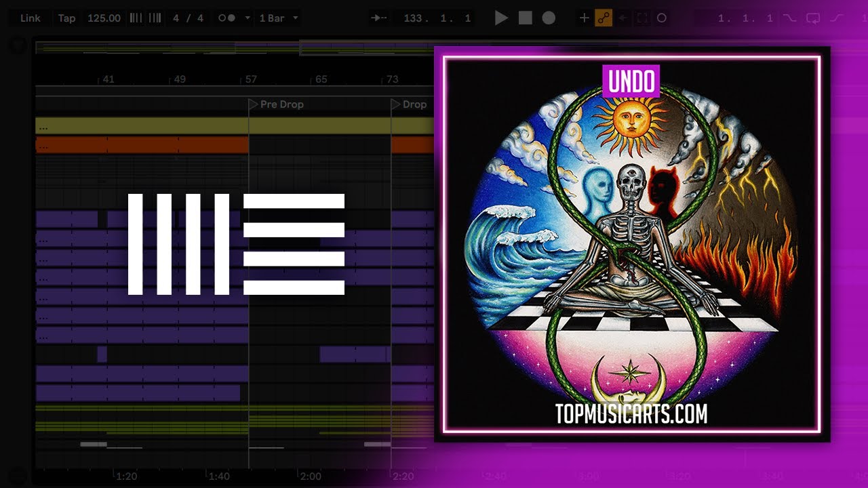Click the Tap tempo button
The height and width of the screenshot is (488, 868).
[66, 18]
